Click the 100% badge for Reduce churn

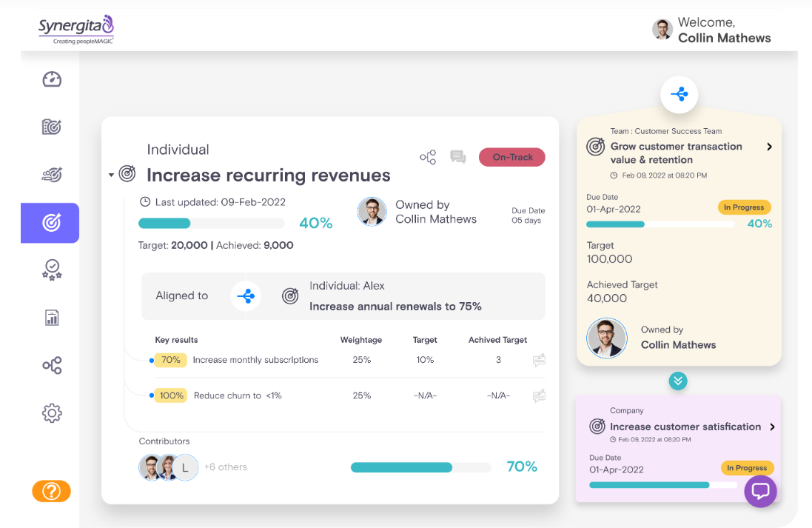tap(171, 395)
